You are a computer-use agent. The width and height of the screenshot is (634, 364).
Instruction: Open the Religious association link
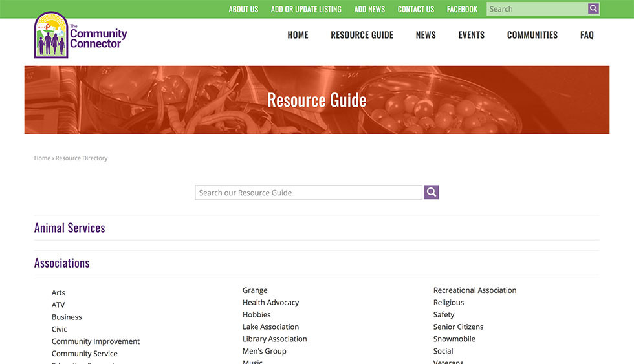click(448, 302)
